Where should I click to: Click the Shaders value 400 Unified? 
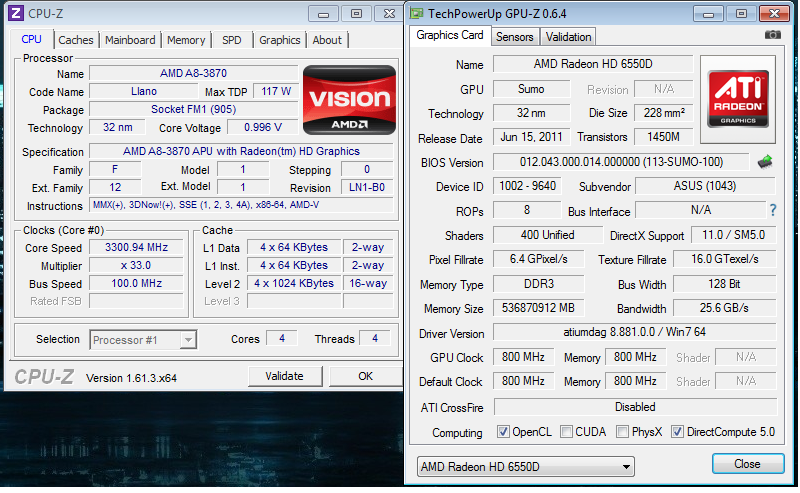tap(547, 235)
